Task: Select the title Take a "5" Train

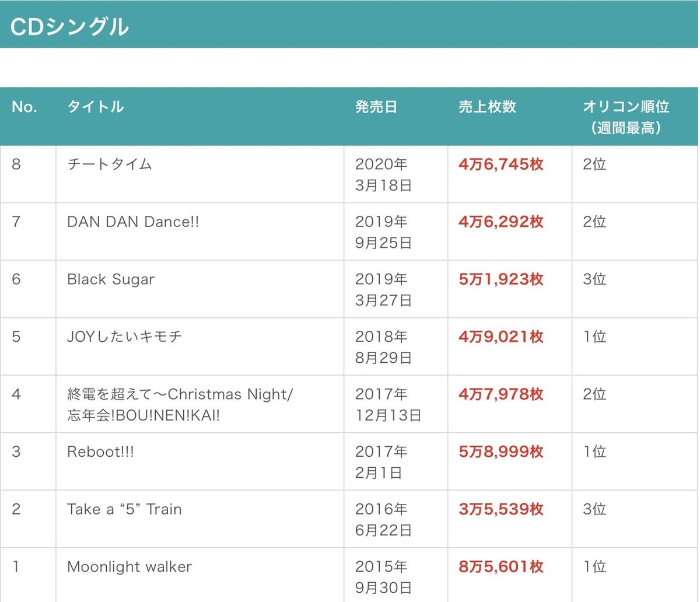Action: tap(124, 509)
